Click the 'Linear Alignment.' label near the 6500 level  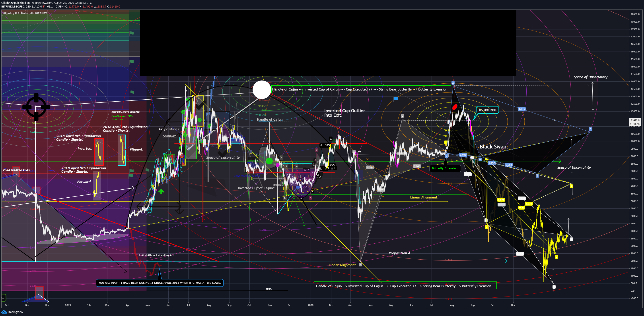424,197
